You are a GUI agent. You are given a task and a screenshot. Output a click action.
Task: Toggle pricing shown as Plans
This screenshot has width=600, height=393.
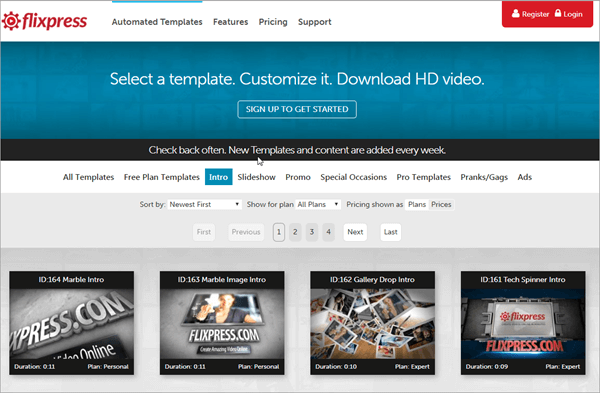point(417,204)
